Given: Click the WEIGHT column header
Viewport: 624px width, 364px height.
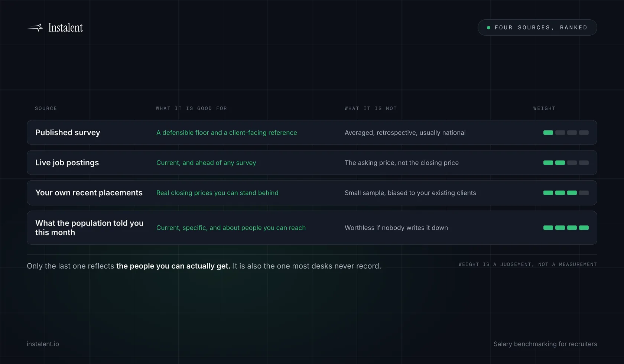Looking at the screenshot, I should [x=545, y=108].
